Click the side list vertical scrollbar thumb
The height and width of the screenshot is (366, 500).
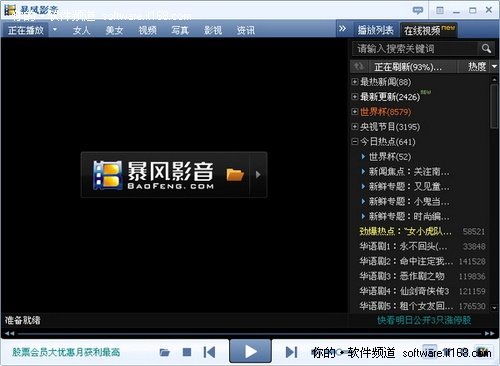pyautogui.click(x=494, y=106)
